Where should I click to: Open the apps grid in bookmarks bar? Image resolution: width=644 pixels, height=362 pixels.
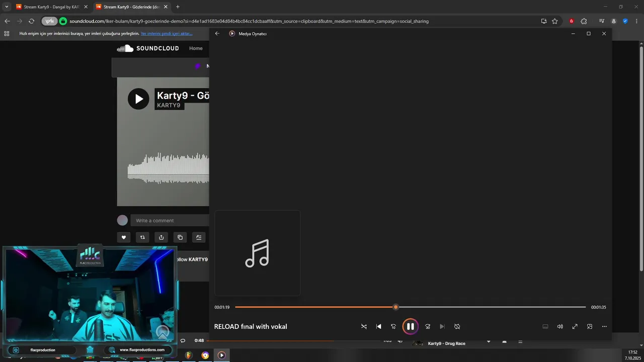(x=7, y=34)
